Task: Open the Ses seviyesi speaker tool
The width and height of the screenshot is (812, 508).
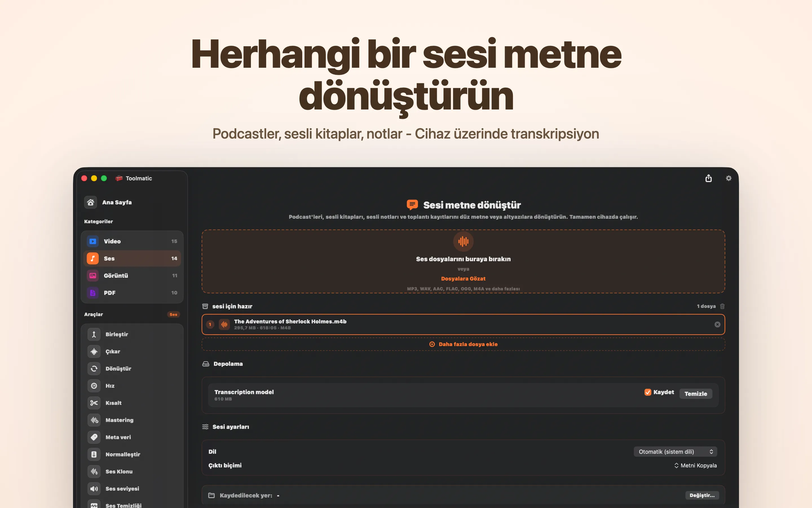Action: coord(132,489)
